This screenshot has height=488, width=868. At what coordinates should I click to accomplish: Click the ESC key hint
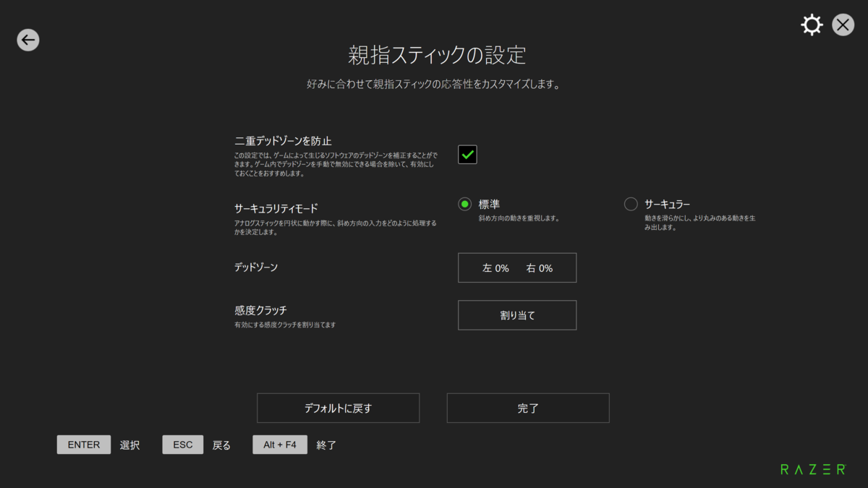[x=183, y=445]
